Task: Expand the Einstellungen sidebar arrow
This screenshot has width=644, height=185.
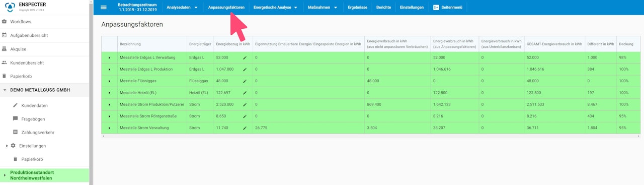Action: (x=7, y=146)
